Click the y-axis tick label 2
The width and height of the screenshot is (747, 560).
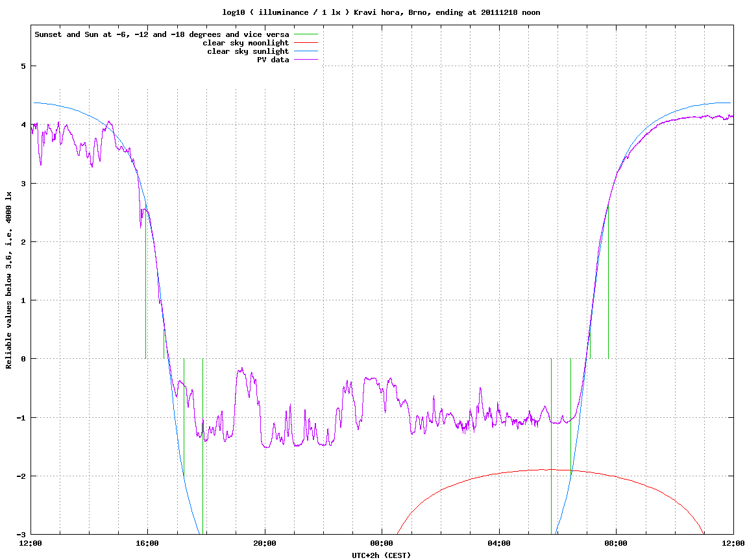coord(23,242)
